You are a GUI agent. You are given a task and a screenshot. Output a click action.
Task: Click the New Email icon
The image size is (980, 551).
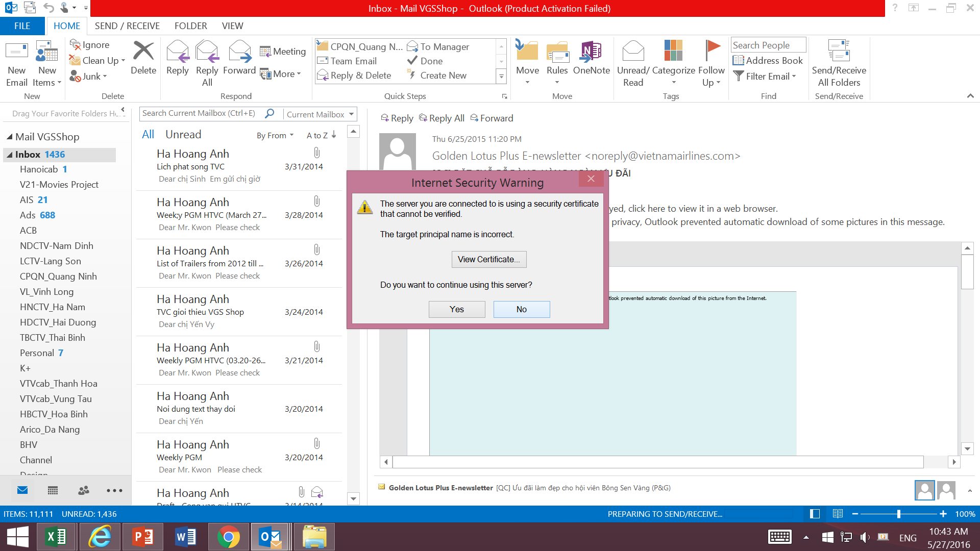[16, 63]
